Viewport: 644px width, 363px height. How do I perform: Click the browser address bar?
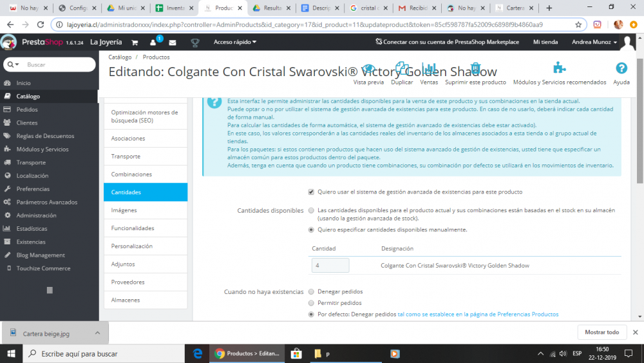[318, 25]
